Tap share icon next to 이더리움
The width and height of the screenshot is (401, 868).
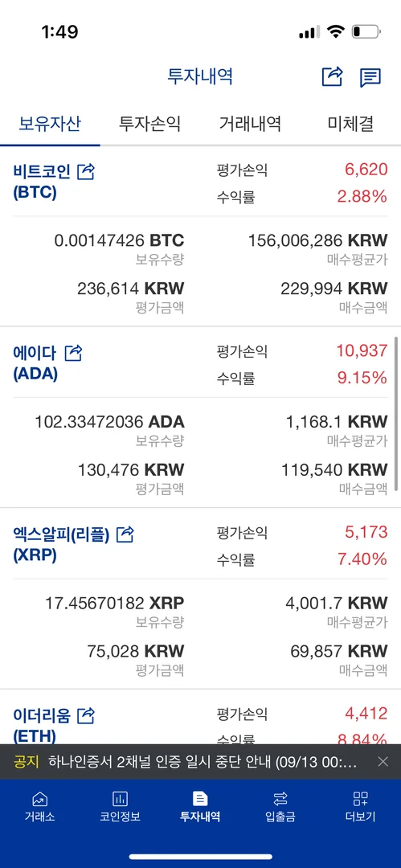tap(86, 716)
